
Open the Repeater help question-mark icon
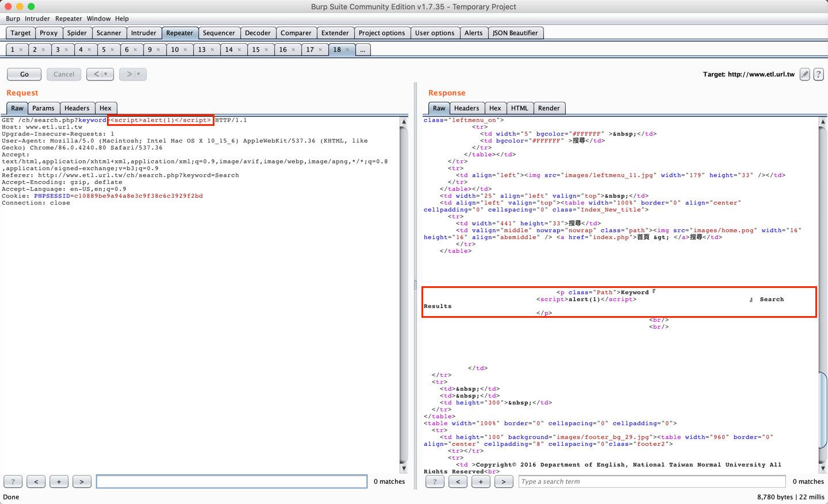818,74
